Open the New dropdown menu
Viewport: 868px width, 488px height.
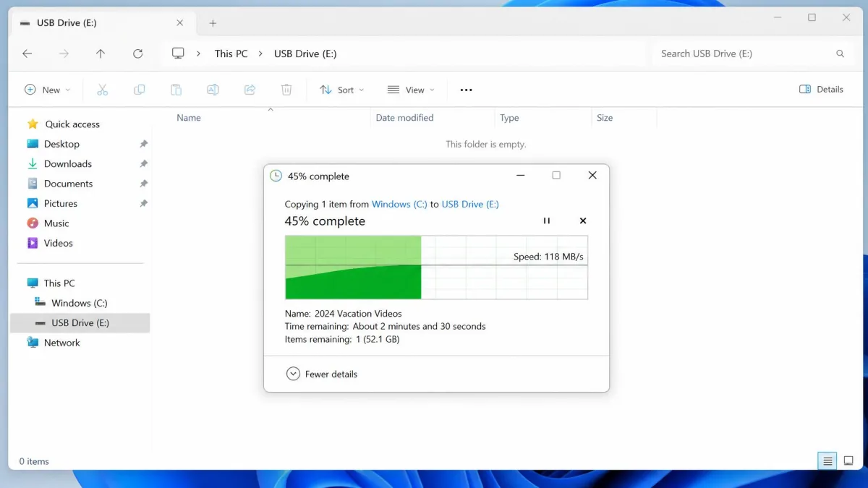[x=48, y=90]
